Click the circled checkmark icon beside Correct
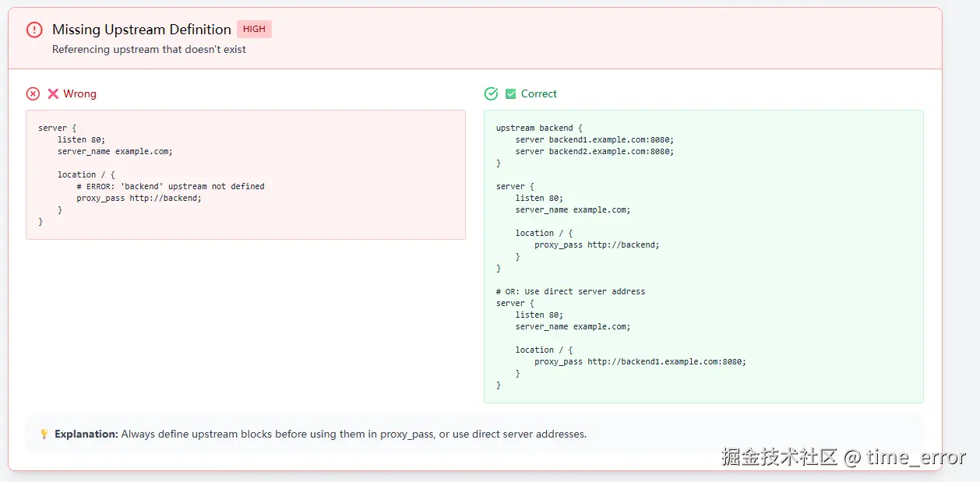Viewport: 980px width, 482px height. (491, 93)
